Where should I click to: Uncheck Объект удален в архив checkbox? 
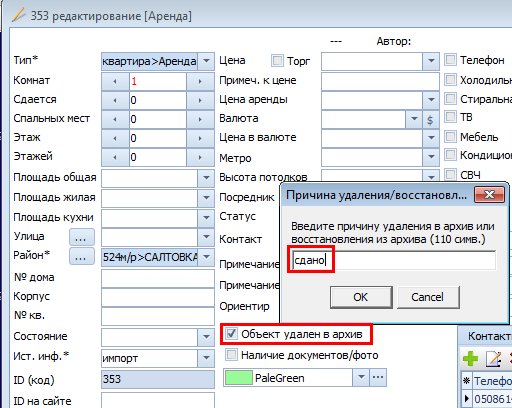click(231, 334)
